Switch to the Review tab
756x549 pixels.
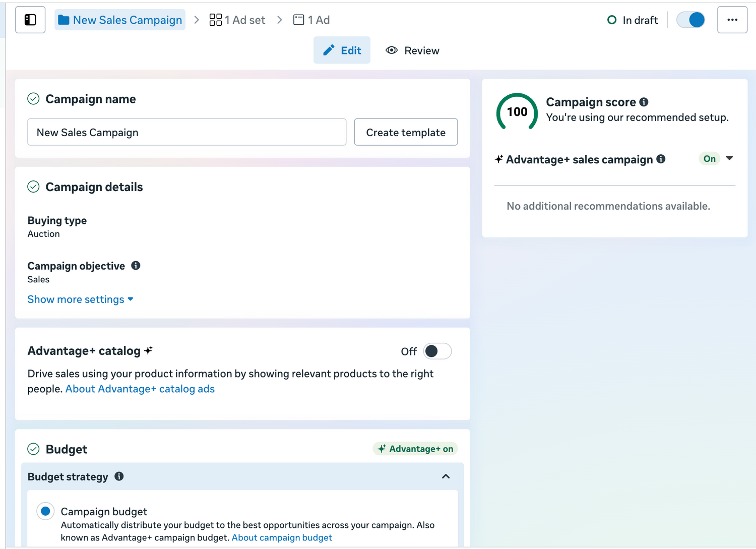(413, 50)
